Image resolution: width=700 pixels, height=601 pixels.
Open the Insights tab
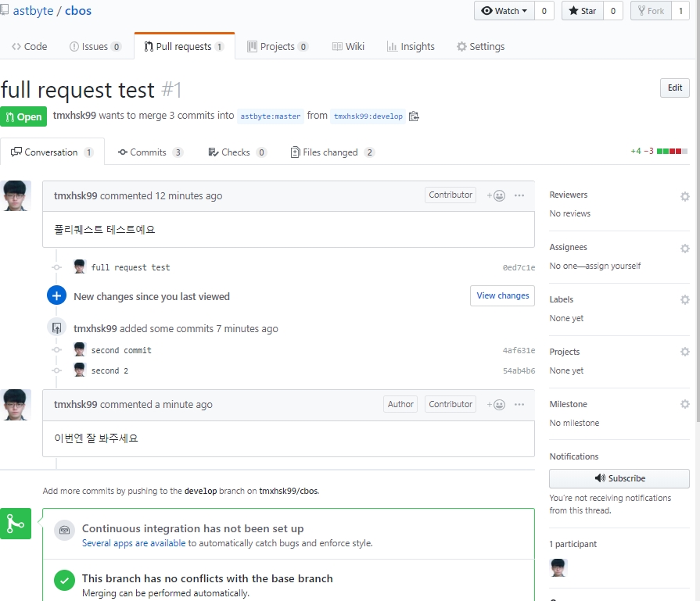click(x=411, y=46)
